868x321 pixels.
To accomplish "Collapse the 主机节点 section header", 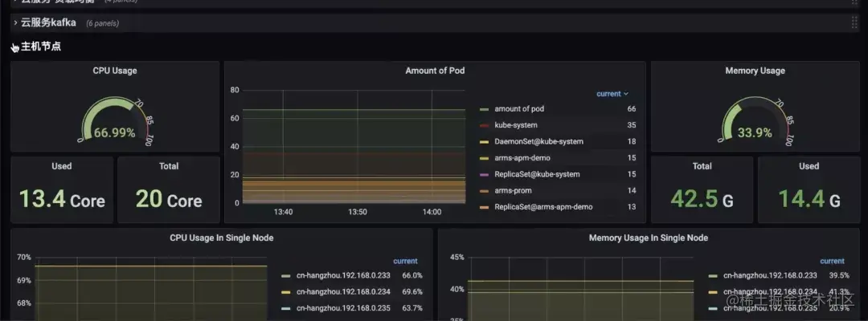I will coord(40,47).
